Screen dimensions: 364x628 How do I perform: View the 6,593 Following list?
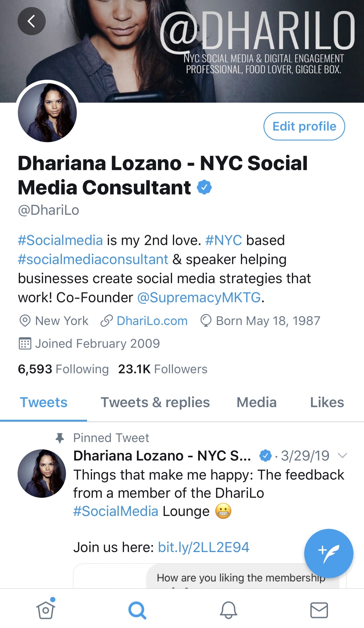click(x=63, y=369)
